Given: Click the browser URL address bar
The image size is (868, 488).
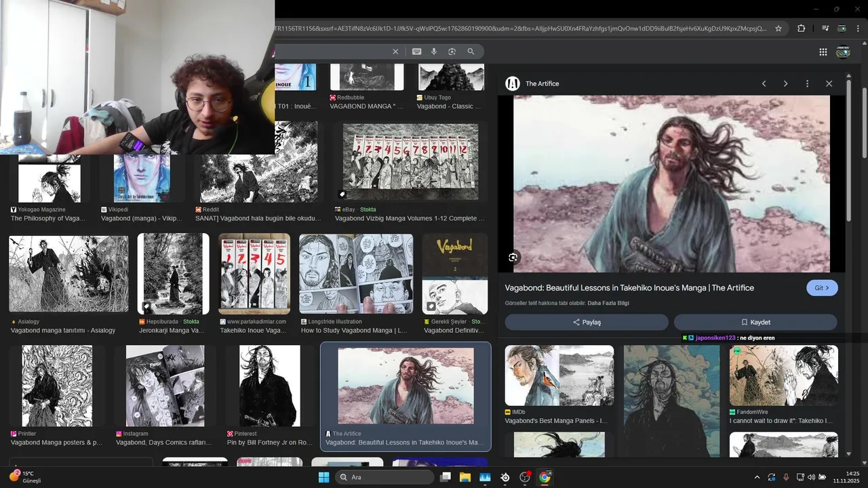Looking at the screenshot, I should [x=519, y=28].
